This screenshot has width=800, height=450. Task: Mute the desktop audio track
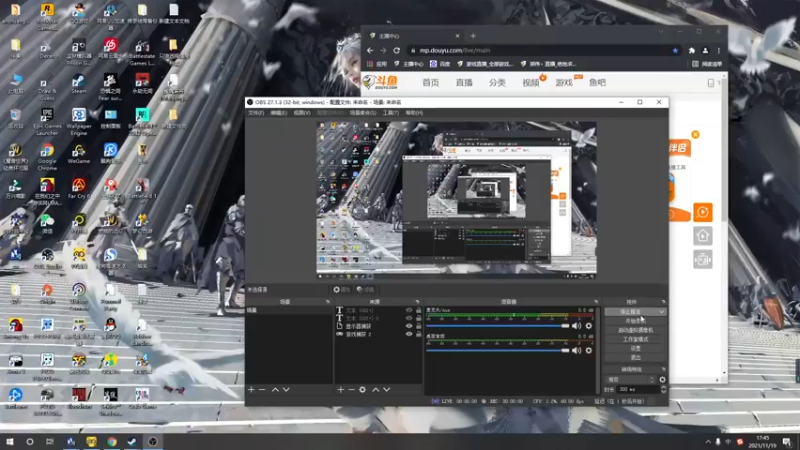(x=577, y=351)
